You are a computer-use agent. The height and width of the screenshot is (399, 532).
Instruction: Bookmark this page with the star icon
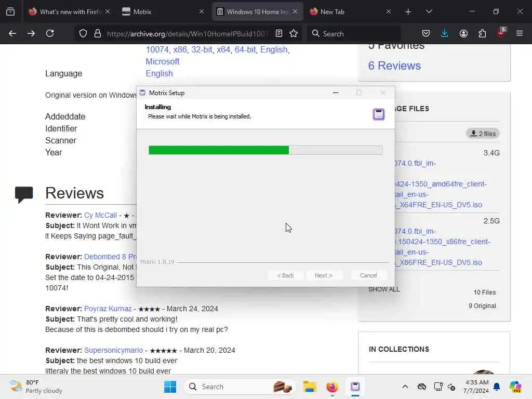tap(294, 33)
